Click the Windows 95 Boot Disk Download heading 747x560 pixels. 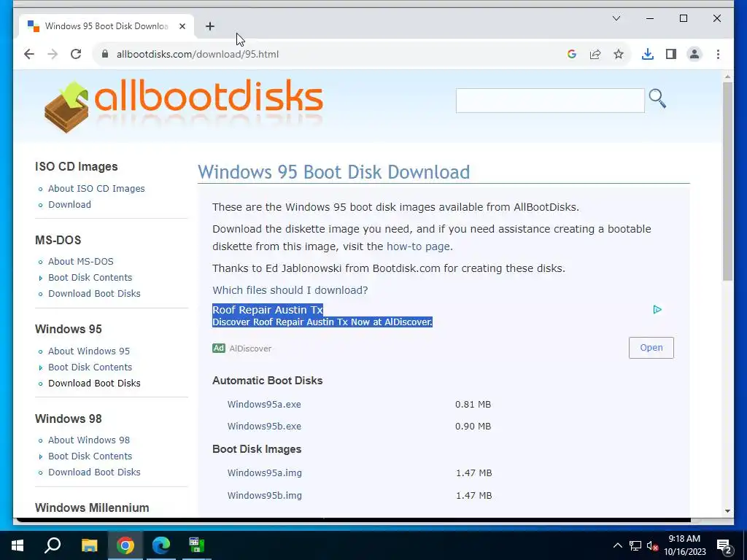click(x=334, y=172)
